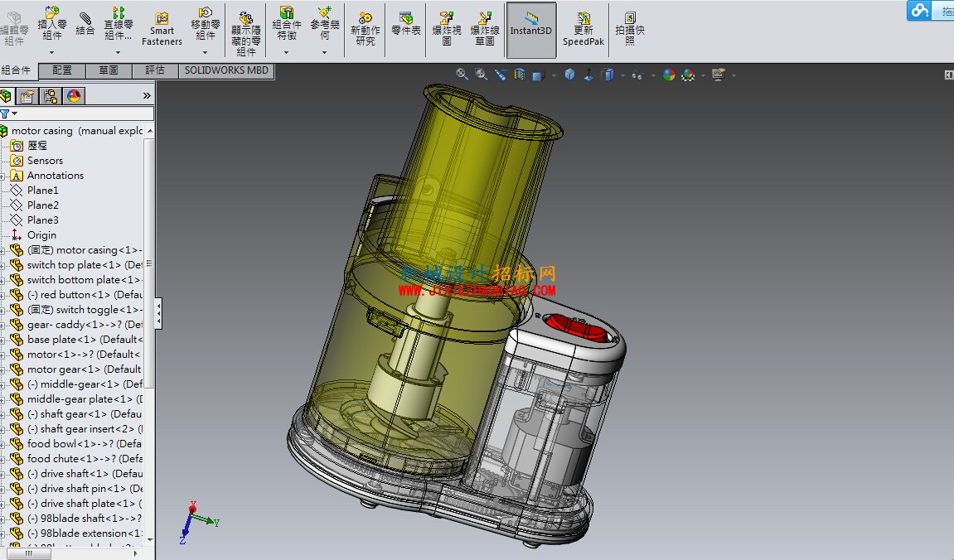Click Zoom to Area icon

coord(482,75)
